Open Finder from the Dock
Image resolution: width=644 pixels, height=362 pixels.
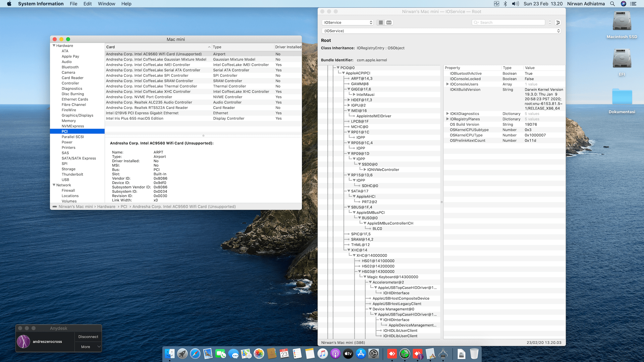coord(170,354)
